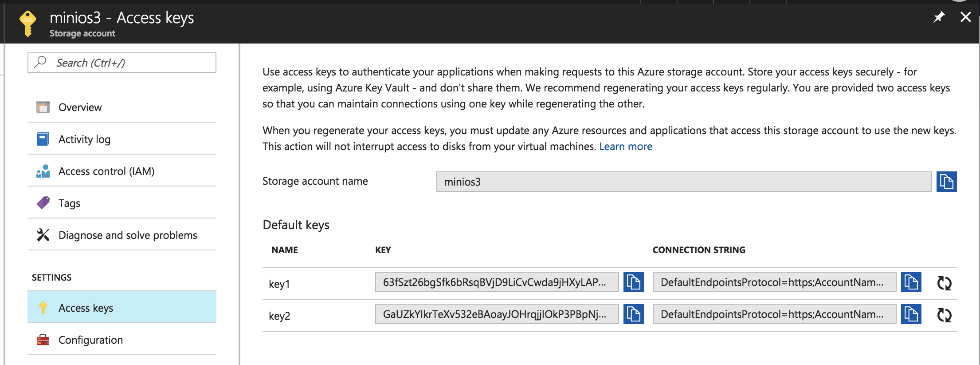Select the key1 key text field
The height and width of the screenshot is (365, 980).
click(x=497, y=282)
